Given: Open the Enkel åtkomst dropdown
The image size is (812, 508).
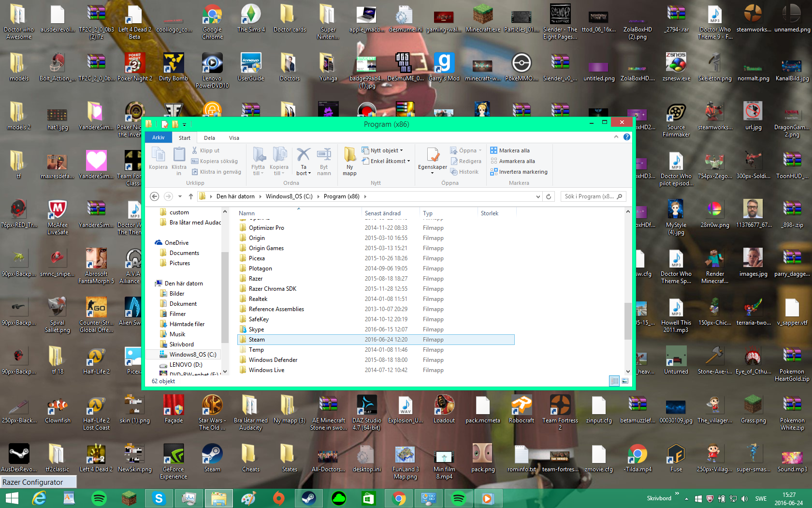Looking at the screenshot, I should (386, 161).
